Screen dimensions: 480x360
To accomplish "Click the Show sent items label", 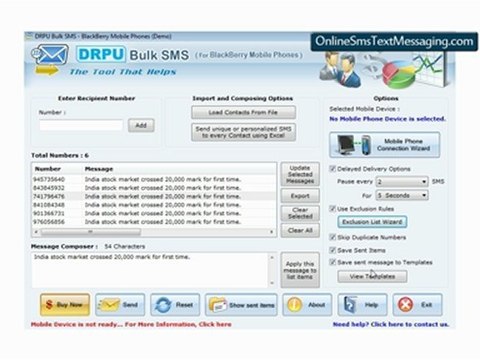I will point(252,305).
